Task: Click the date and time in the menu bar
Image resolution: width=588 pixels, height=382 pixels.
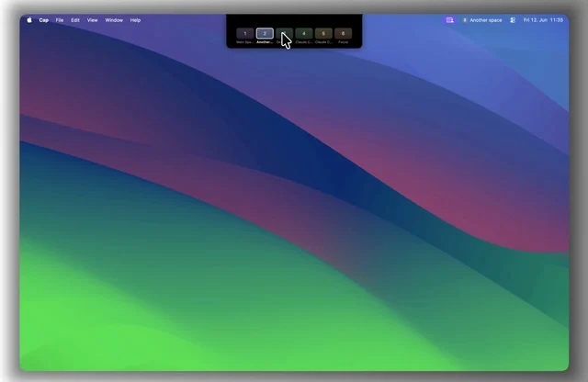Action: coord(543,20)
